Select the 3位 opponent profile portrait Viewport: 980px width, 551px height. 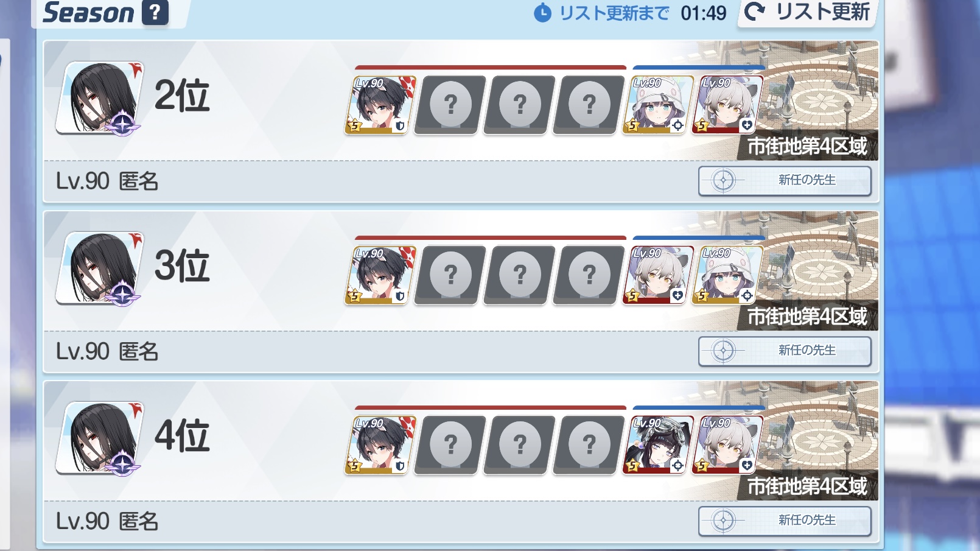pyautogui.click(x=100, y=268)
